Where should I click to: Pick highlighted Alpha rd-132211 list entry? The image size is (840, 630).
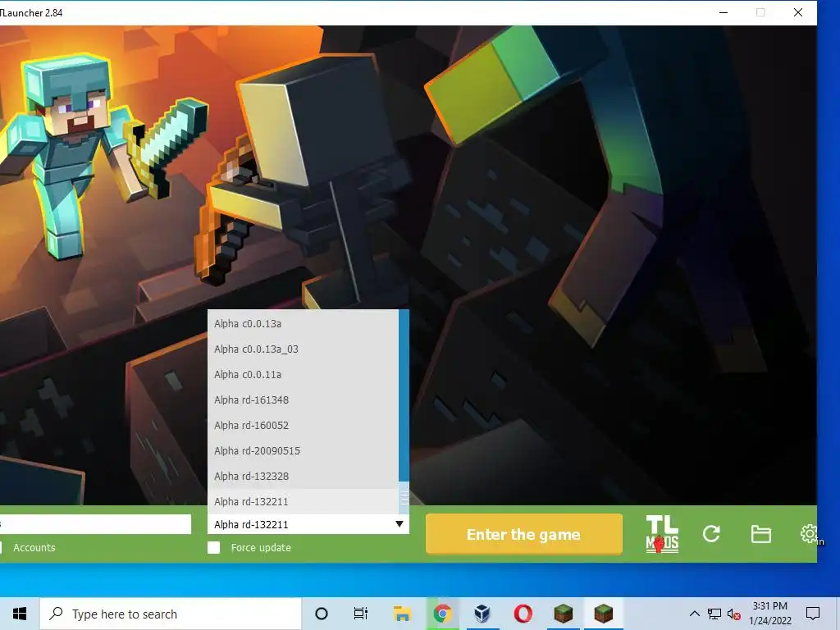pyautogui.click(x=304, y=501)
